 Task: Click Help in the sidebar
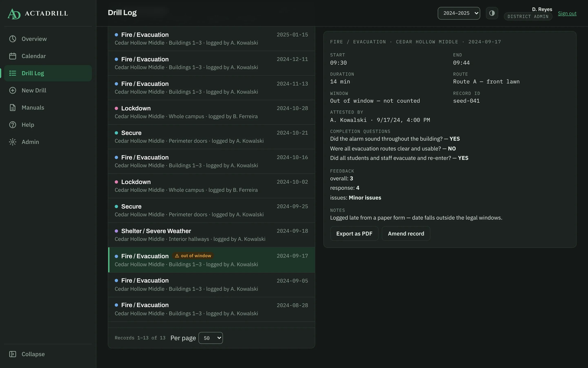(x=48, y=125)
